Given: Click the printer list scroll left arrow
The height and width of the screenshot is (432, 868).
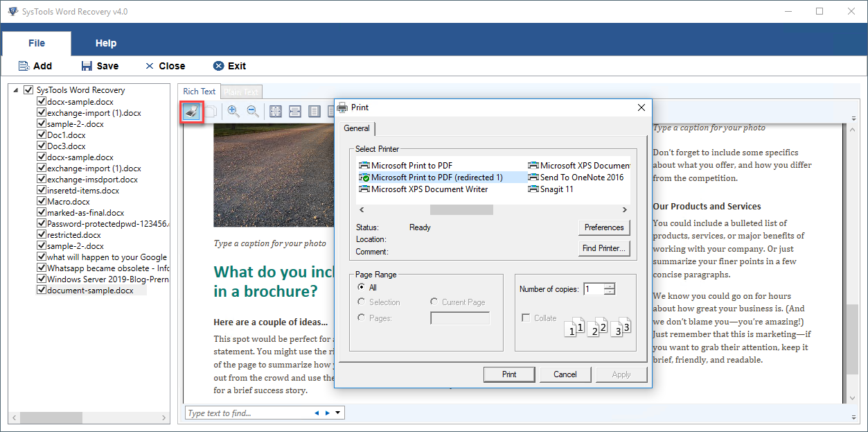Looking at the screenshot, I should click(361, 209).
